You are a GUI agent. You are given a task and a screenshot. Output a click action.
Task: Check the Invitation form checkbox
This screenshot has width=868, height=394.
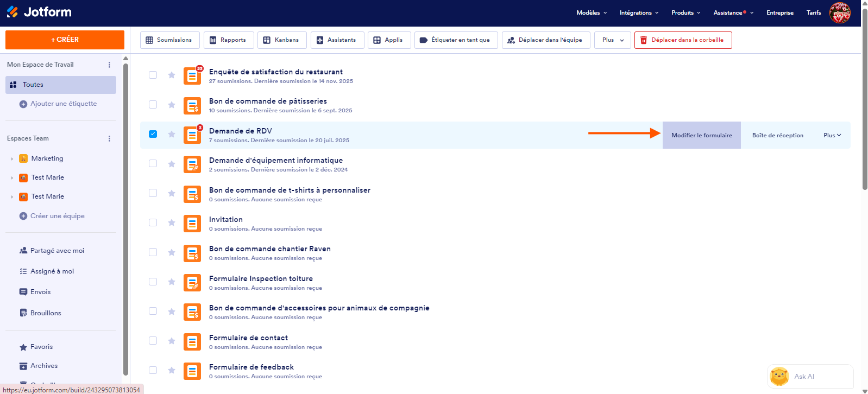(153, 223)
